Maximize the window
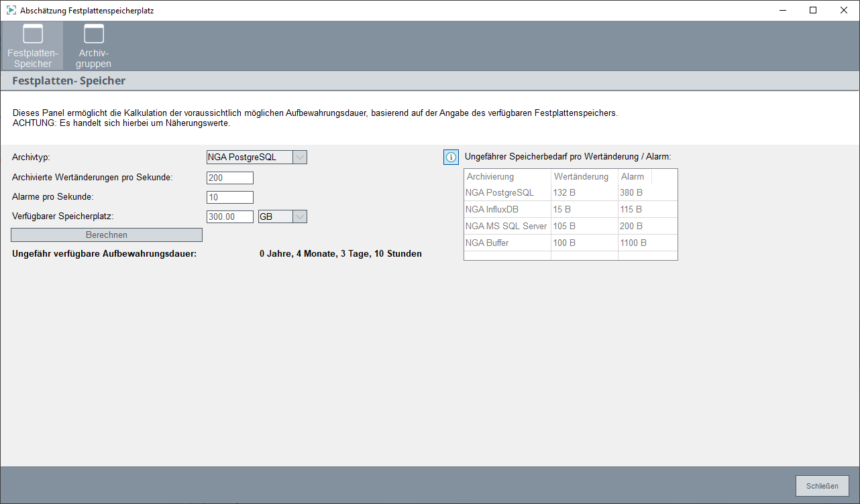 pos(813,10)
